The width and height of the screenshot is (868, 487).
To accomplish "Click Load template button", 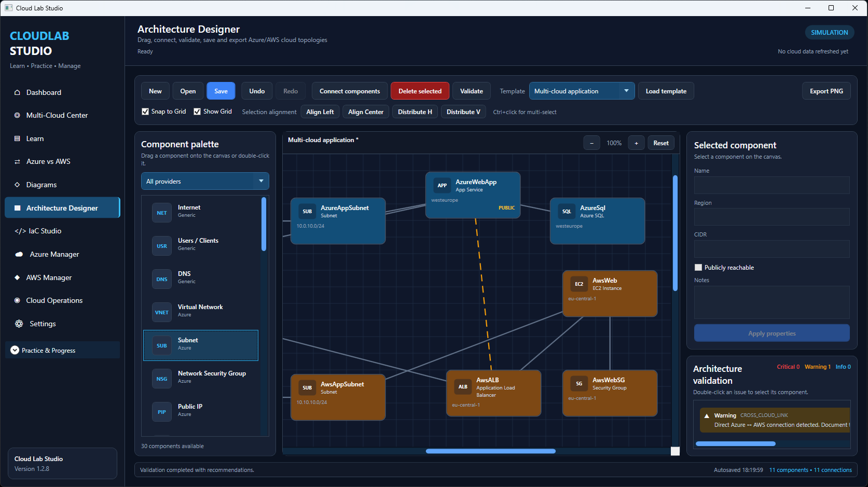I will coord(666,91).
